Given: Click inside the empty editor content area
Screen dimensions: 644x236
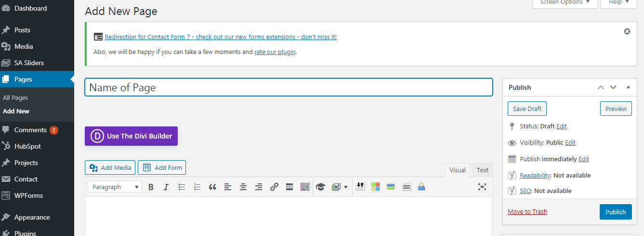Looking at the screenshot, I should 289,216.
